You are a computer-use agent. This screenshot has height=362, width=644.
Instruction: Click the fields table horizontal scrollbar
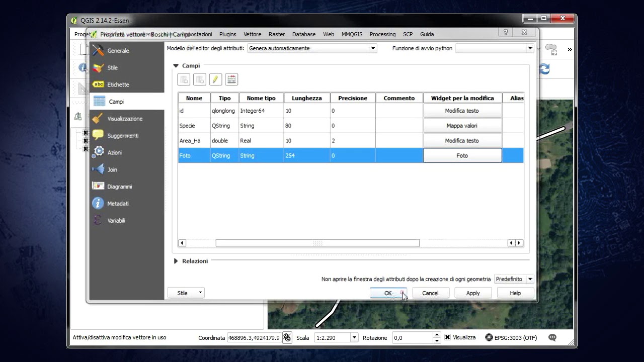click(317, 243)
